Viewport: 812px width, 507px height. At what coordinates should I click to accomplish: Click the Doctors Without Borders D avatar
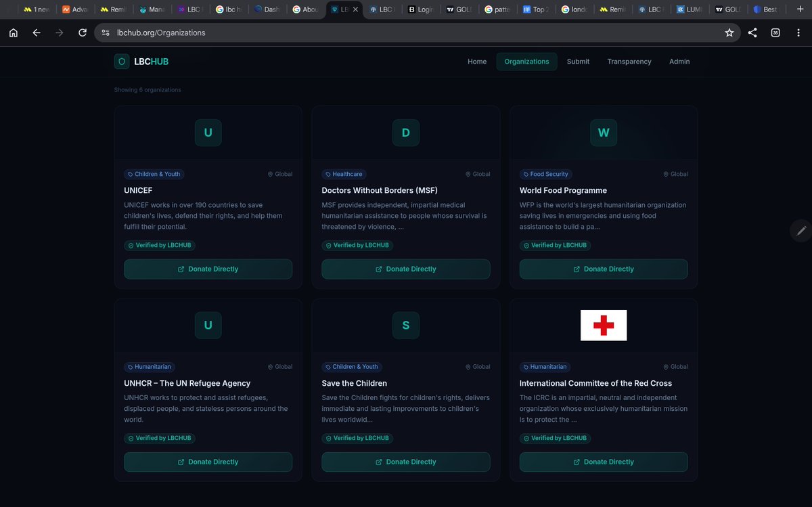(406, 133)
